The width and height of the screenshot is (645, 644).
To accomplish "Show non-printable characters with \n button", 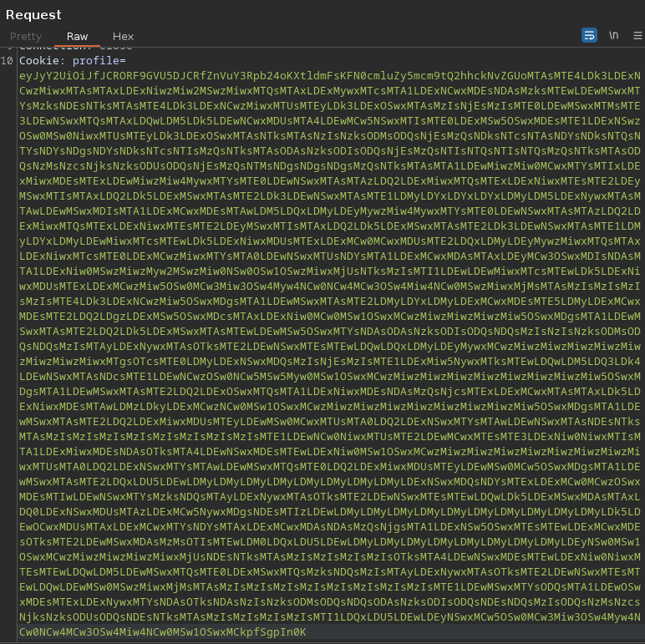I will [x=614, y=35].
